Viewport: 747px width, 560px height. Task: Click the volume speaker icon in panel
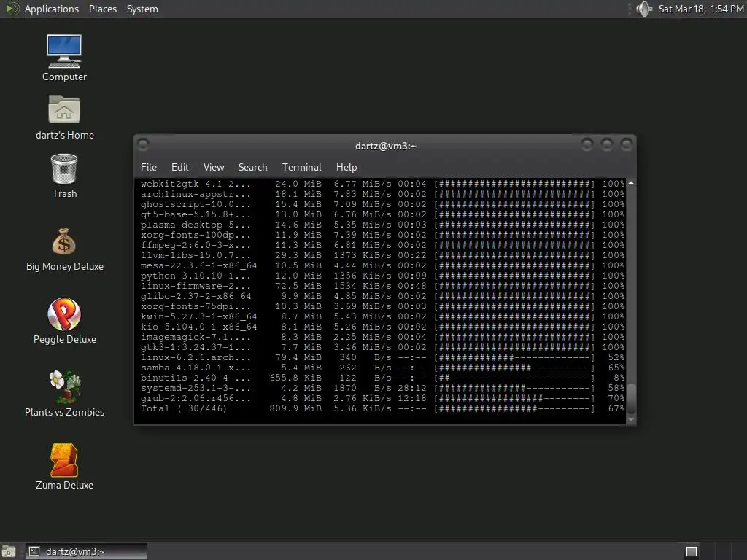(x=643, y=9)
